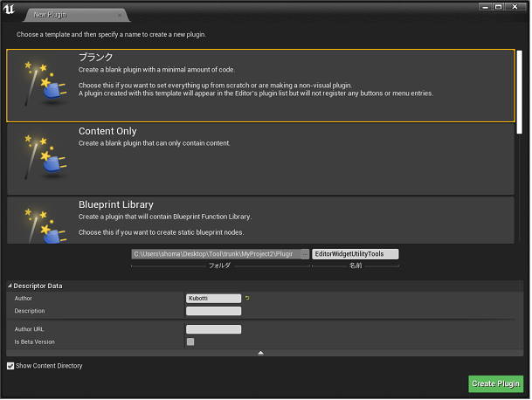The width and height of the screenshot is (532, 400).
Task: Choose the Content Only plugin template
Action: click(x=261, y=160)
